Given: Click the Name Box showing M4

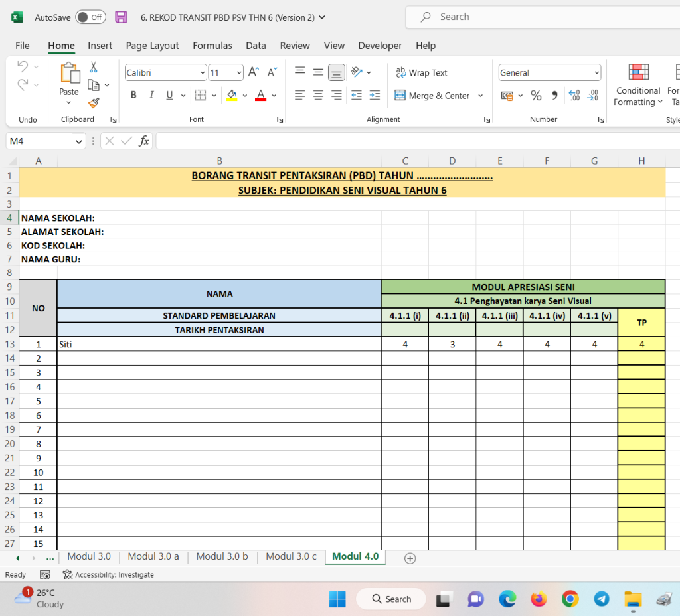Looking at the screenshot, I should click(x=40, y=141).
